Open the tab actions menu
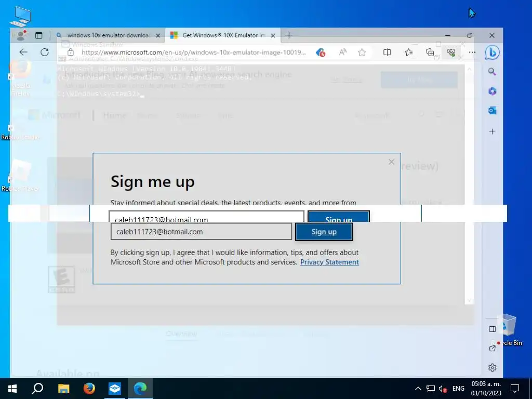 [x=38, y=35]
